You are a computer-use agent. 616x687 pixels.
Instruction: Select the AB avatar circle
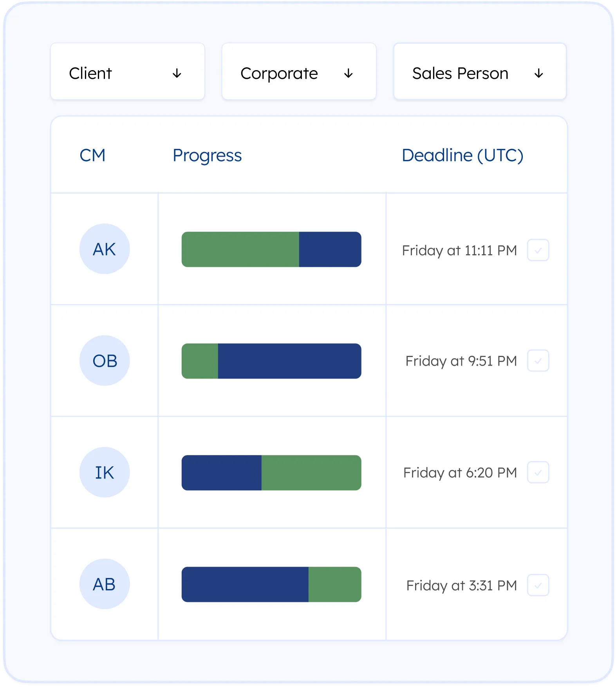105,584
